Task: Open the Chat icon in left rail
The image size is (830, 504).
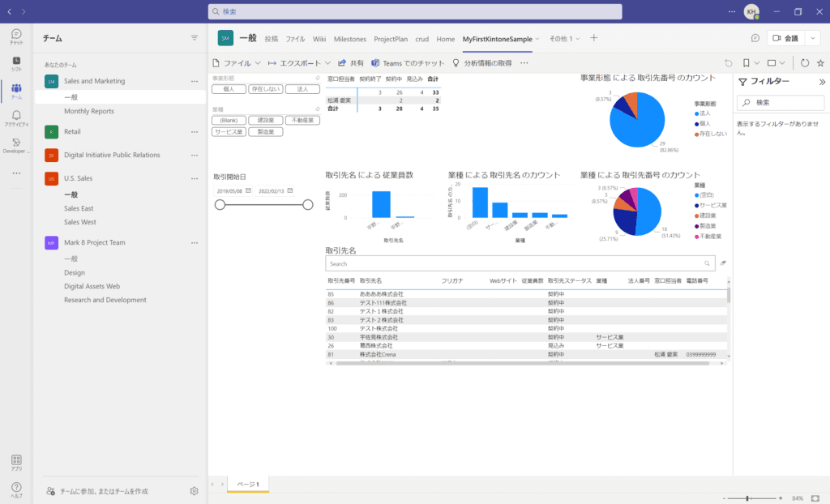Action: pyautogui.click(x=16, y=36)
